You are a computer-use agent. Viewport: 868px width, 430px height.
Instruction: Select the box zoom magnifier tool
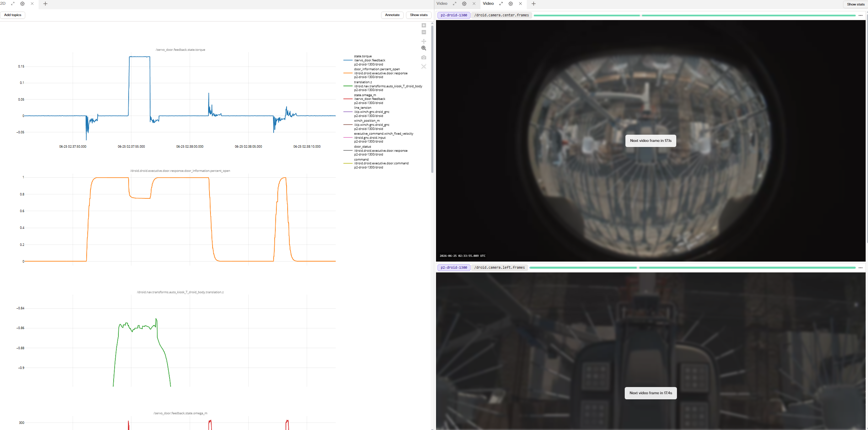424,48
